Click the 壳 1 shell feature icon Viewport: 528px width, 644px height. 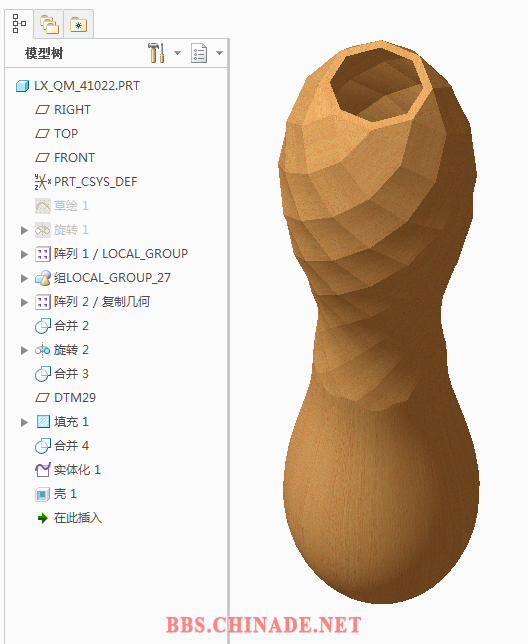[42, 494]
